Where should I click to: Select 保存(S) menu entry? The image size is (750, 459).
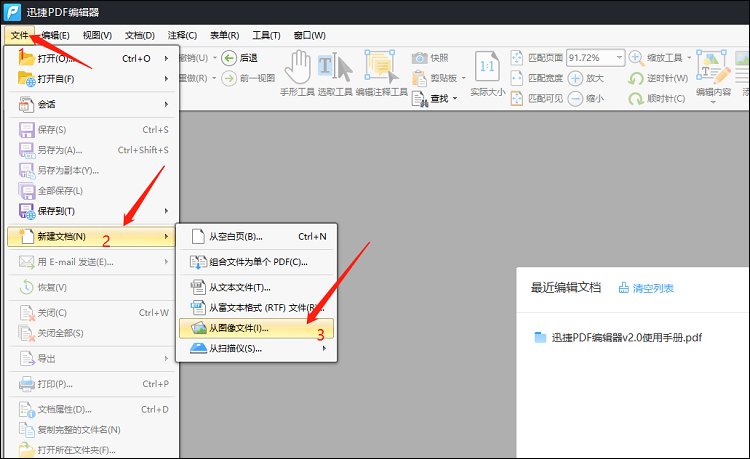[93, 130]
